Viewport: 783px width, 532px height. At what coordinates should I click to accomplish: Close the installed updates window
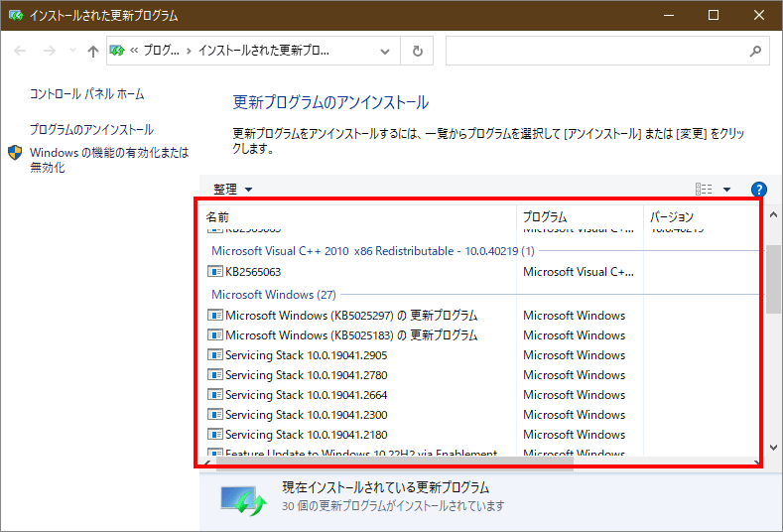click(x=759, y=15)
